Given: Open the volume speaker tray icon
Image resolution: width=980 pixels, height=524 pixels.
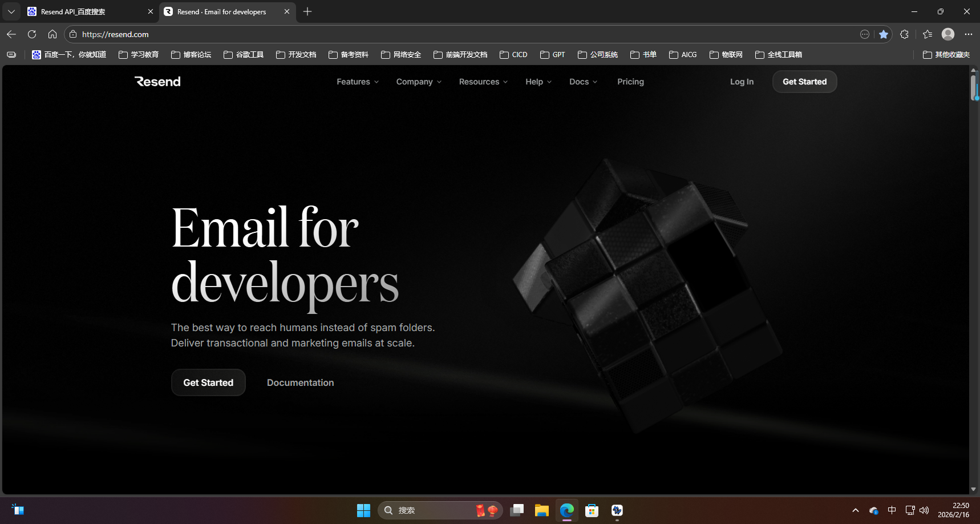Looking at the screenshot, I should [x=924, y=510].
